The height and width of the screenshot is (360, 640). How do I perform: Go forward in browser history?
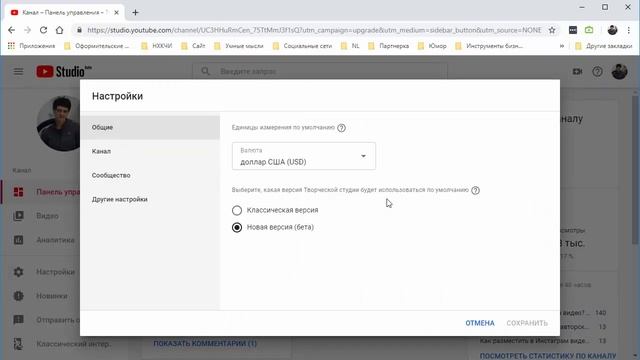(x=27, y=30)
